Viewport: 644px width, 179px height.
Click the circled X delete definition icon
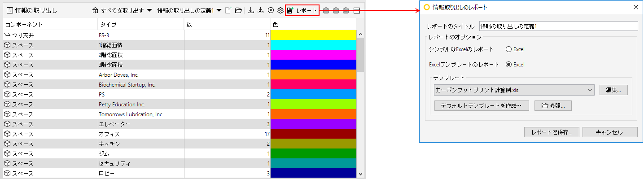(x=271, y=10)
